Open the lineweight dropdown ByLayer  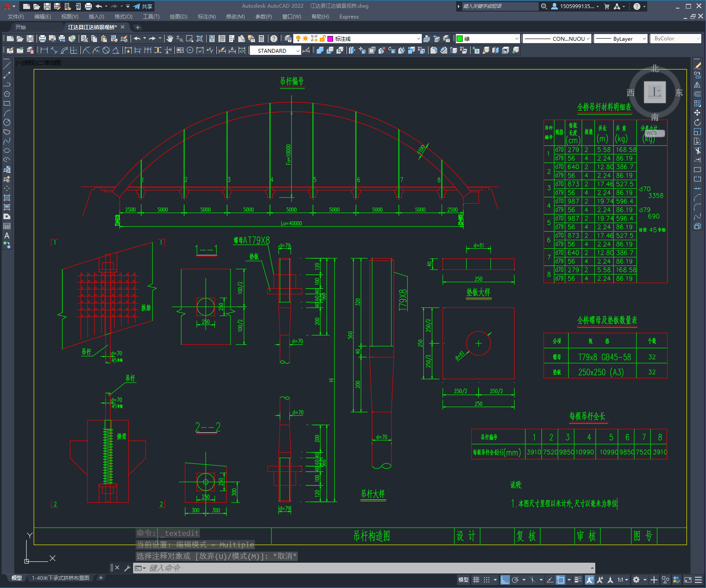click(620, 39)
